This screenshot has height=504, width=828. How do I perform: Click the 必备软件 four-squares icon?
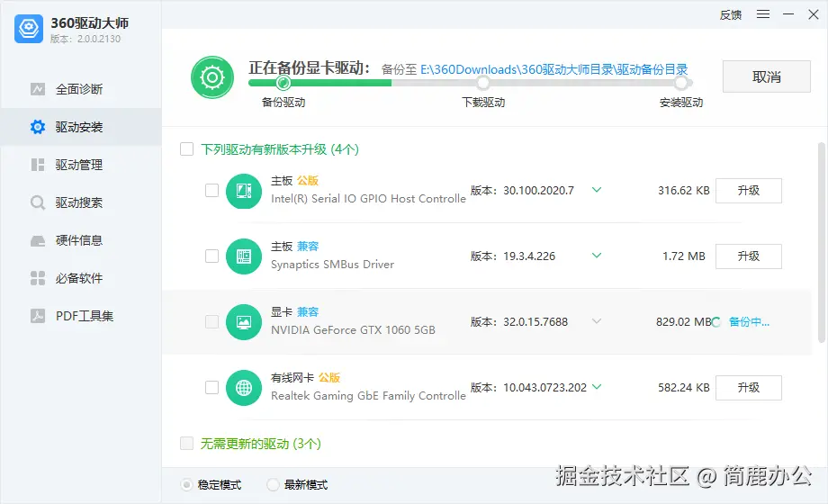[38, 278]
